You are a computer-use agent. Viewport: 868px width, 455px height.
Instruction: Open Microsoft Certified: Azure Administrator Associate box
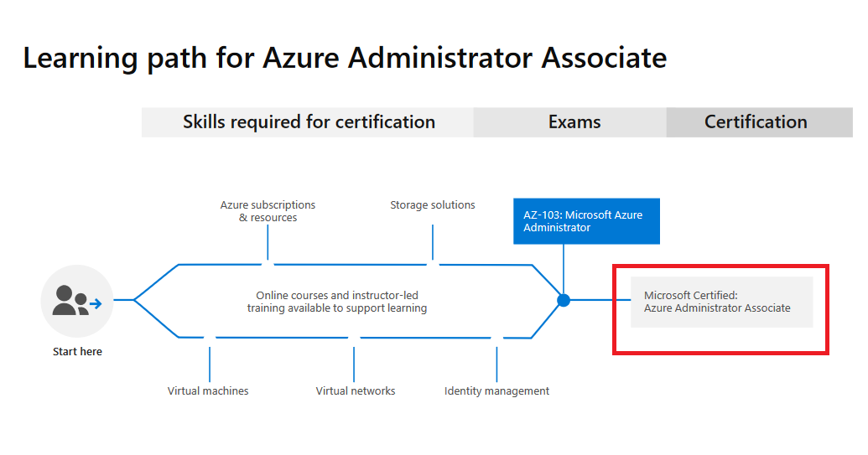pos(722,302)
